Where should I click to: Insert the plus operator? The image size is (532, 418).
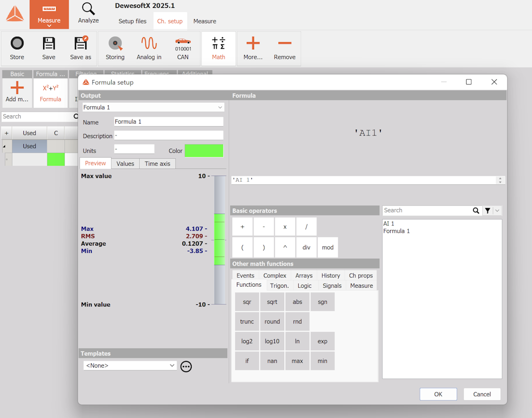242,227
